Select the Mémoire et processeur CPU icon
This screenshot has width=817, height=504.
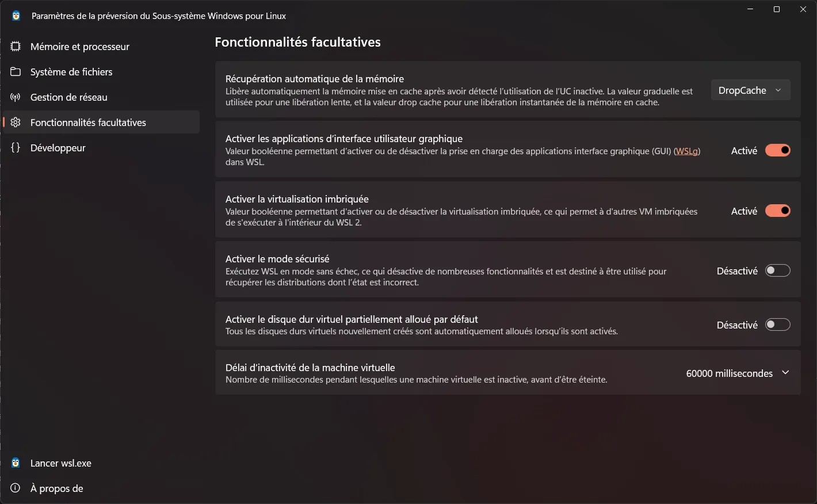click(x=16, y=46)
